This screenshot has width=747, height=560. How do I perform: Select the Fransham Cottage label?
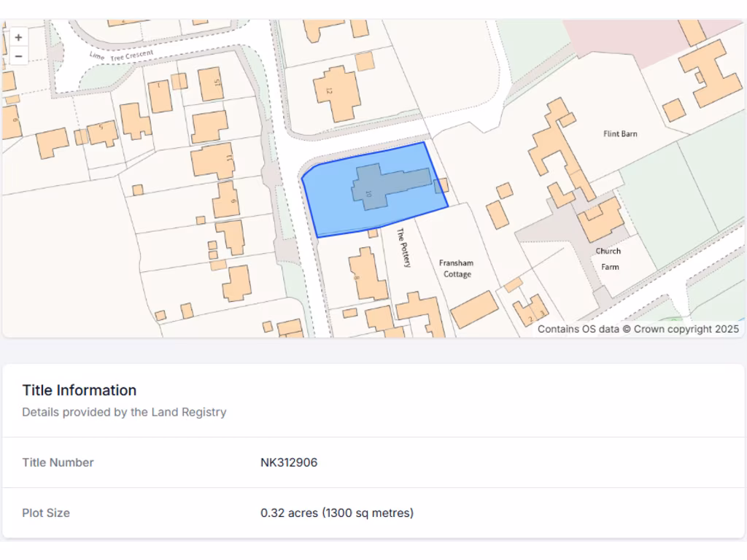pos(456,268)
